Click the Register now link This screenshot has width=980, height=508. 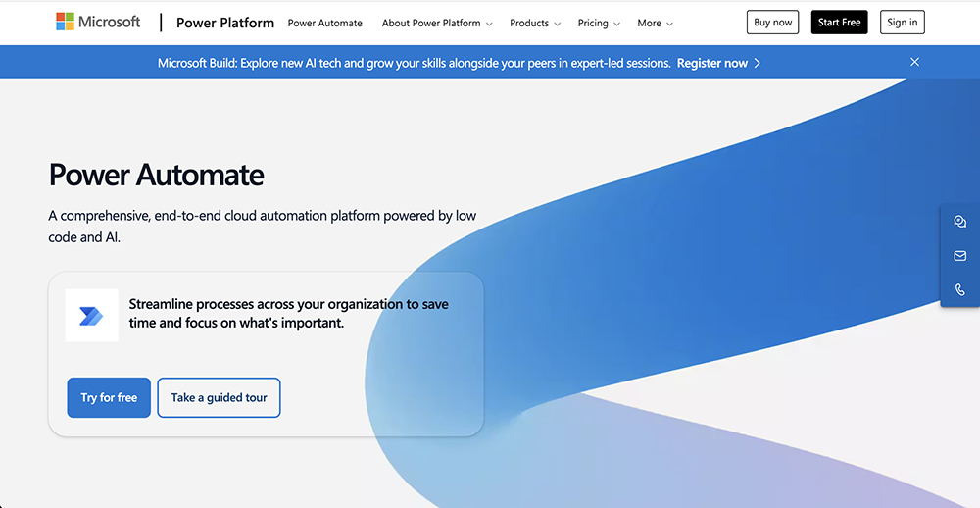pyautogui.click(x=711, y=63)
